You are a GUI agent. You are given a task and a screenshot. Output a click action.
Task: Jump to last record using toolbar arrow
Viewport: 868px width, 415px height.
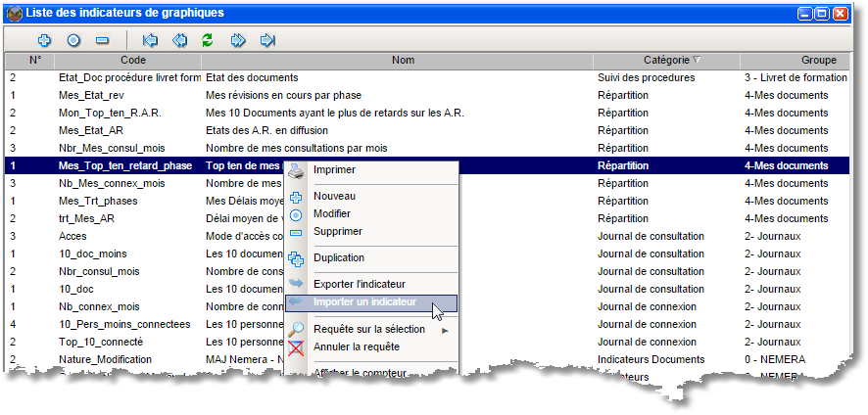(x=266, y=40)
